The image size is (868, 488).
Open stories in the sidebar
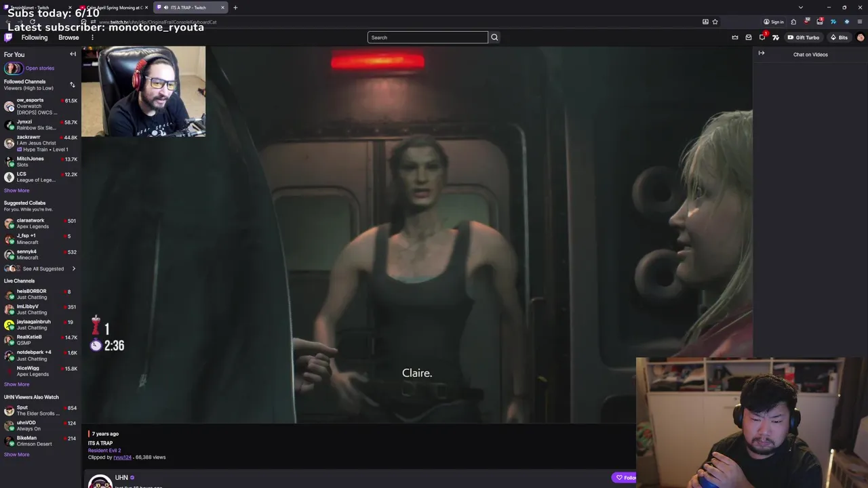[29, 68]
